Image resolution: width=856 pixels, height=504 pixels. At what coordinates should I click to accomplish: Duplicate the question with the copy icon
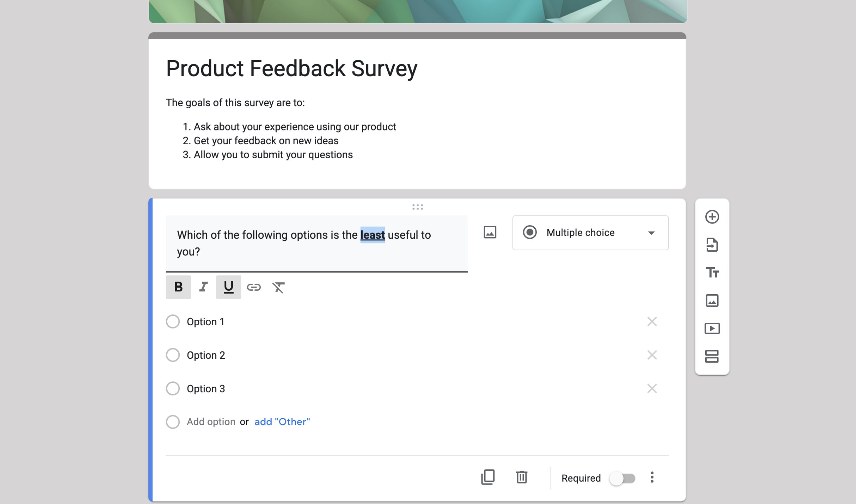(488, 478)
